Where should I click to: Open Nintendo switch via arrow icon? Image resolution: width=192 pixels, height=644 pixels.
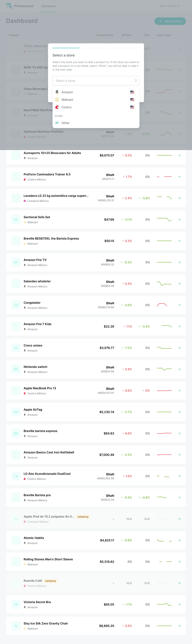tap(179, 369)
